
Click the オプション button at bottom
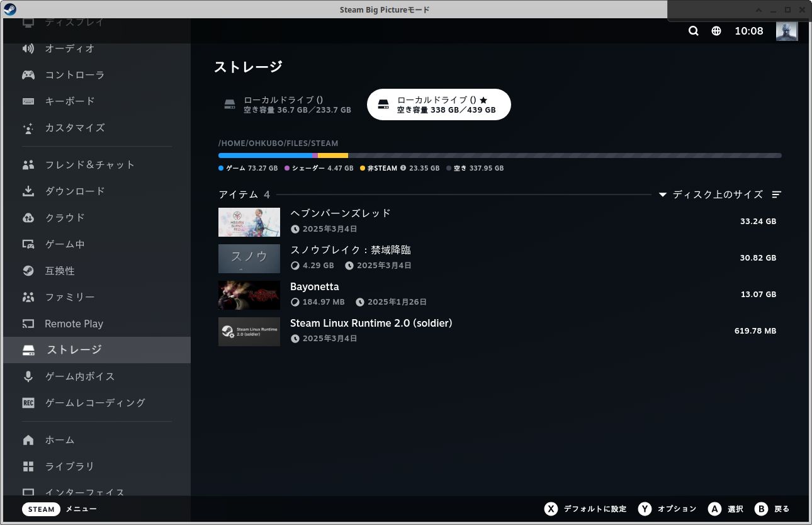pyautogui.click(x=667, y=509)
